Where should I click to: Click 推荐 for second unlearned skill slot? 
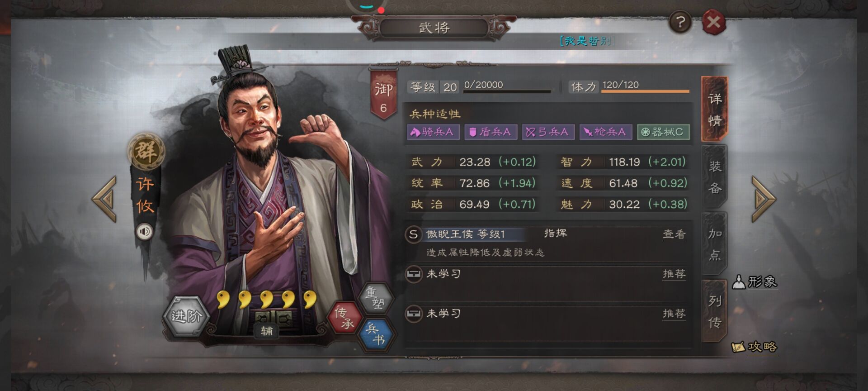coord(674,313)
